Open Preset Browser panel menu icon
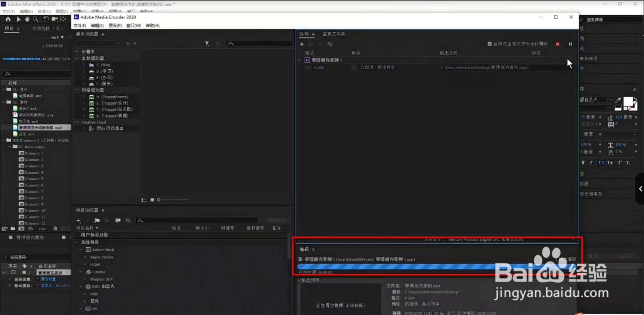 tap(103, 211)
